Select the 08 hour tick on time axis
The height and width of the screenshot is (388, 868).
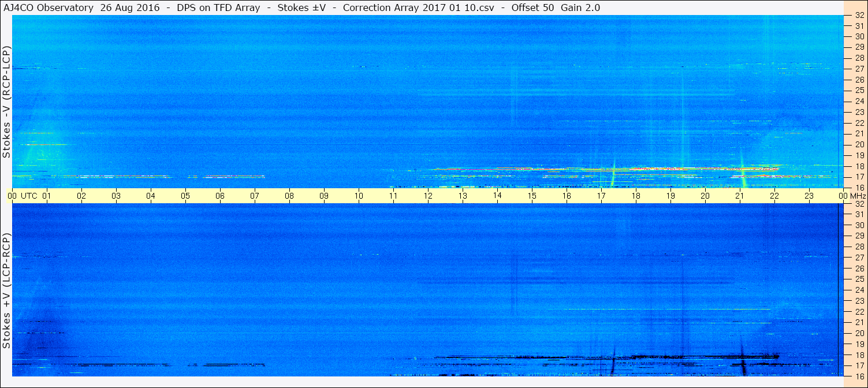pos(289,196)
